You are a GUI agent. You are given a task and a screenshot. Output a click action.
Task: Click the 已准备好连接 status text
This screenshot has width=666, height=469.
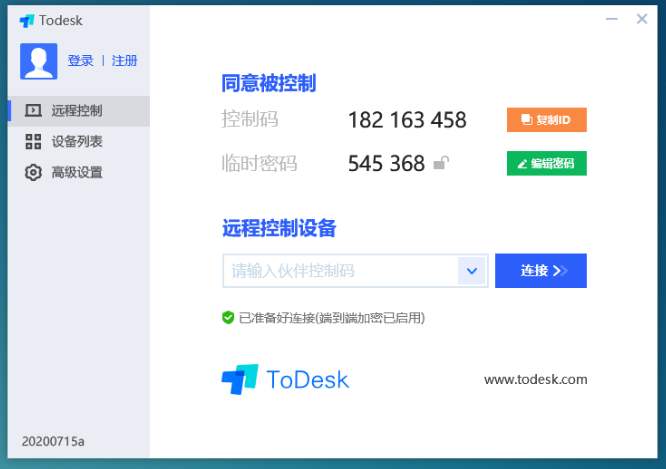coord(332,318)
